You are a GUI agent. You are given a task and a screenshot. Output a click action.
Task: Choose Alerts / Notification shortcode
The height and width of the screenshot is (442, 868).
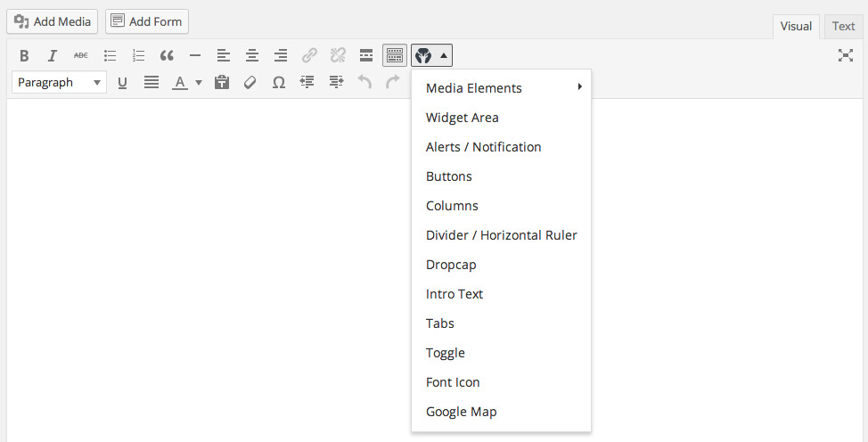tap(502, 147)
